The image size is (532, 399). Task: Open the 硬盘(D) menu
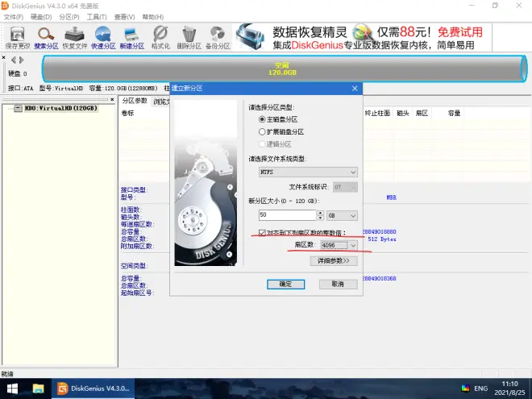pos(41,17)
